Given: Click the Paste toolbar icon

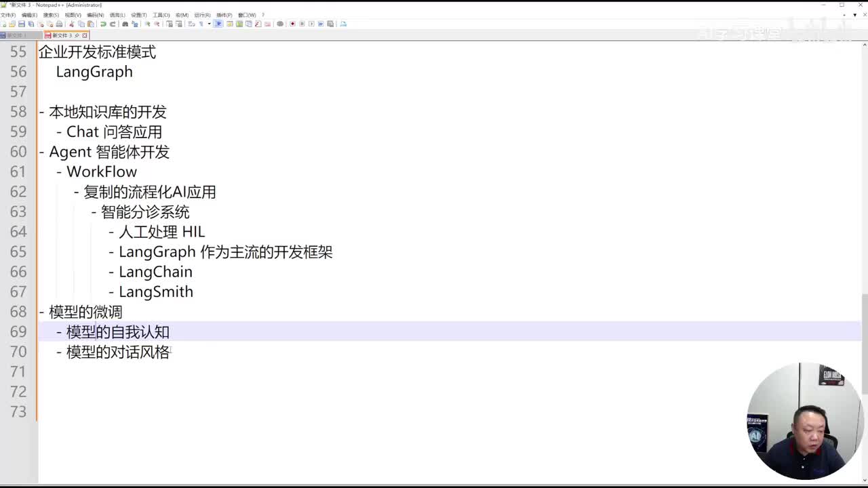Looking at the screenshot, I should click(x=90, y=24).
